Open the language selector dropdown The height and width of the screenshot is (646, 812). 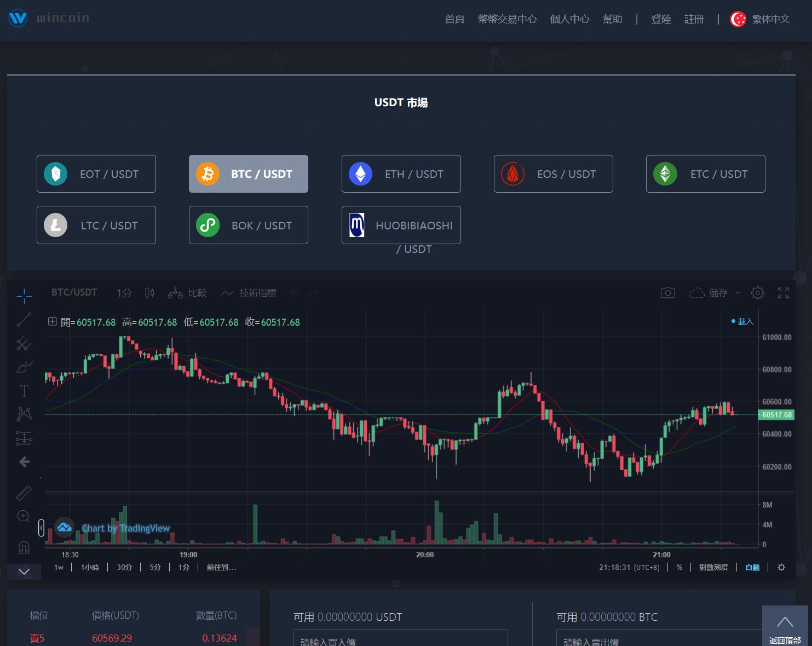pos(761,19)
